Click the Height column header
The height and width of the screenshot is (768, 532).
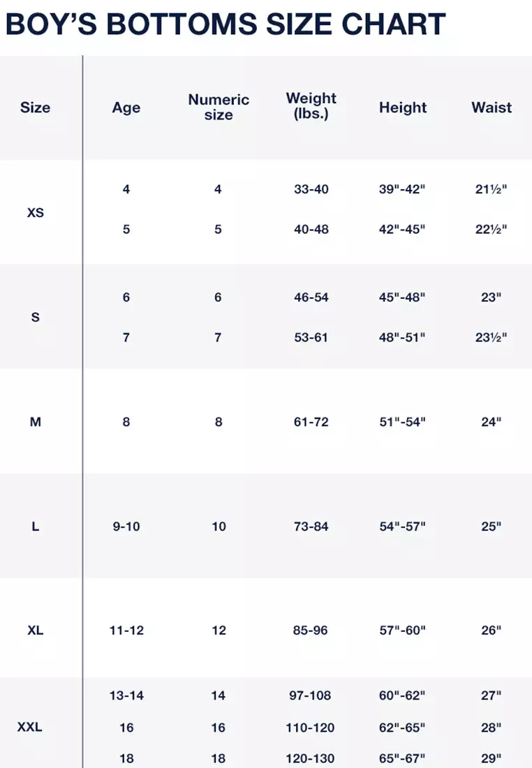pyautogui.click(x=403, y=108)
